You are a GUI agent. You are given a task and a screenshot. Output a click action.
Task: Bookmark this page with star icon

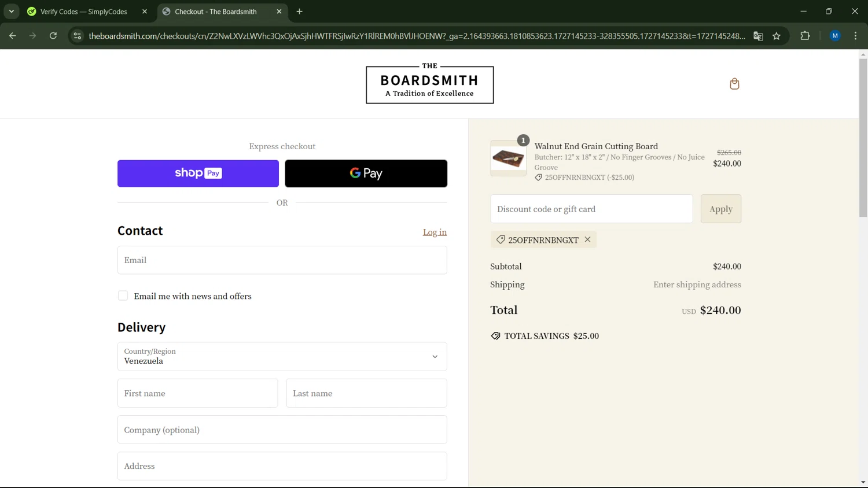click(777, 36)
